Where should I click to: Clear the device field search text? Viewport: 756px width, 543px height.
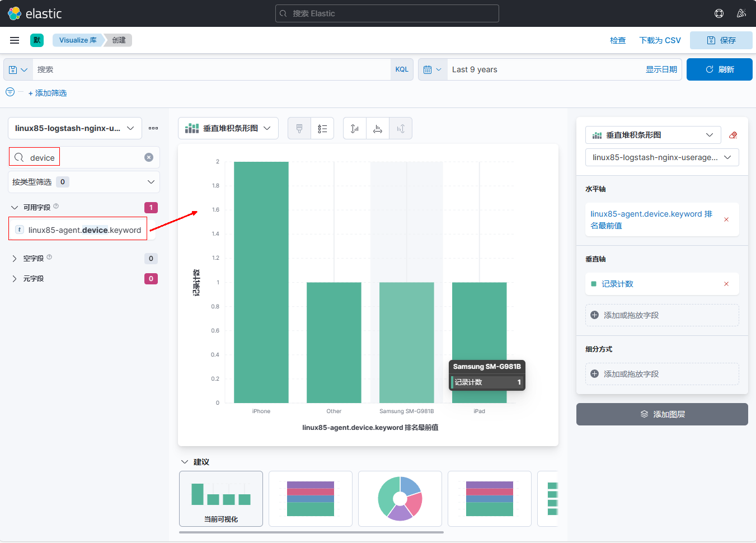click(x=149, y=157)
